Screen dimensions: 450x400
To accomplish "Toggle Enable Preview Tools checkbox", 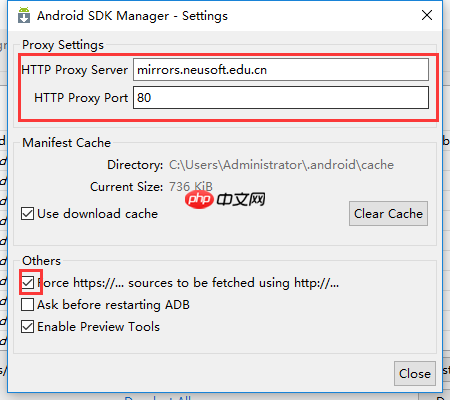I will [x=27, y=327].
